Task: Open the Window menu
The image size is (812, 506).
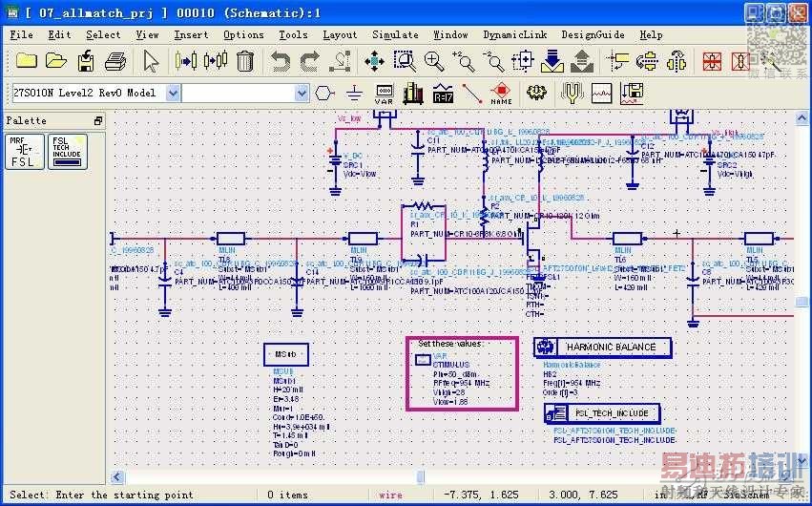Action: [x=450, y=34]
